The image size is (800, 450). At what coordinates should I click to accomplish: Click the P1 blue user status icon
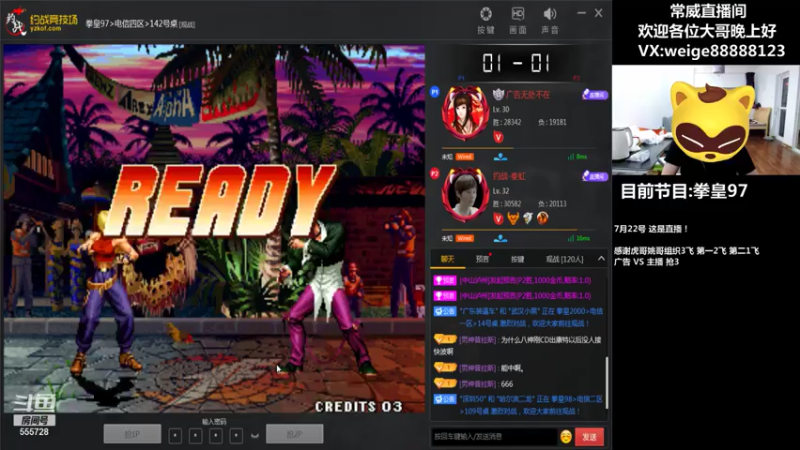click(x=500, y=157)
